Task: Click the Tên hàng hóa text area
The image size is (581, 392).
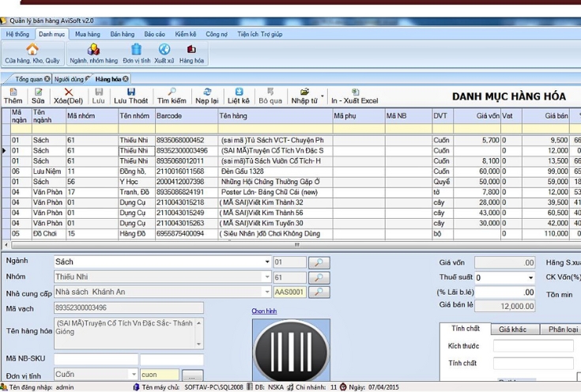Action: pos(129,333)
